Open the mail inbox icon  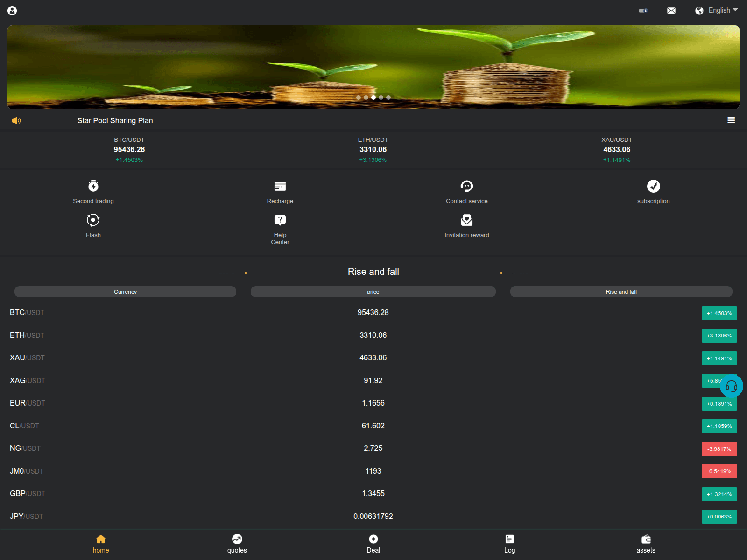671,10
